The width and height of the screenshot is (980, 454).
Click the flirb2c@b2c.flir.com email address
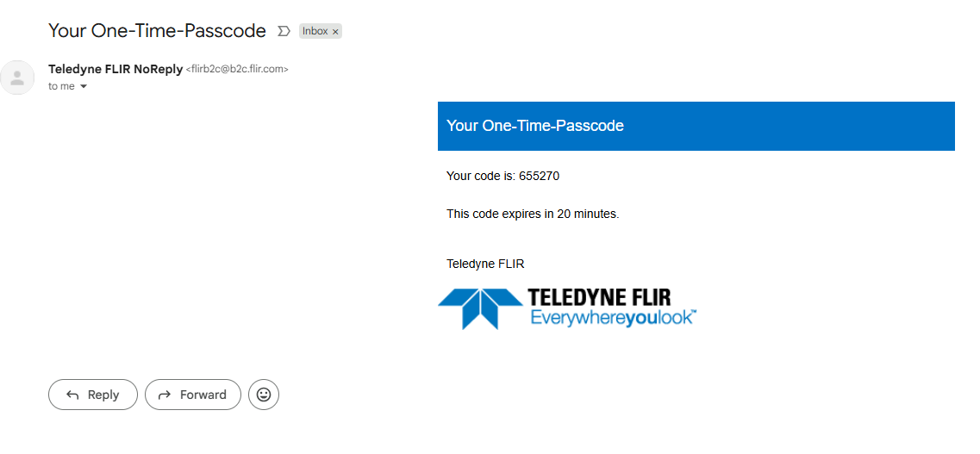pyautogui.click(x=237, y=70)
